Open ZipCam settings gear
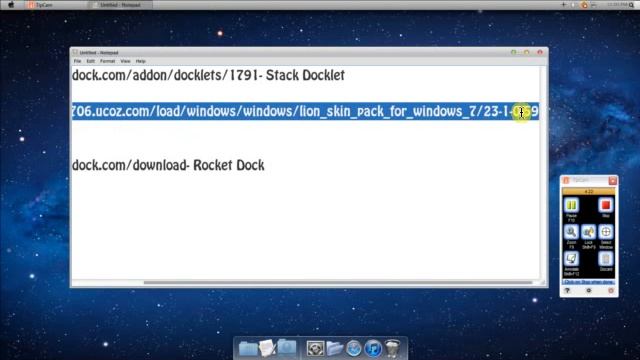 [589, 290]
